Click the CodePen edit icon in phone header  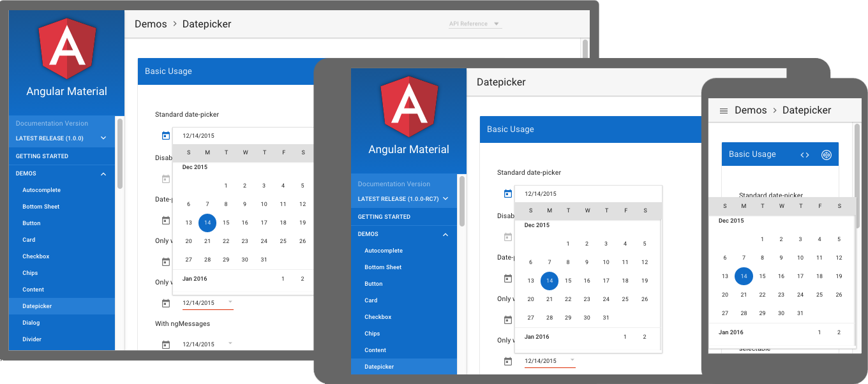click(x=827, y=154)
